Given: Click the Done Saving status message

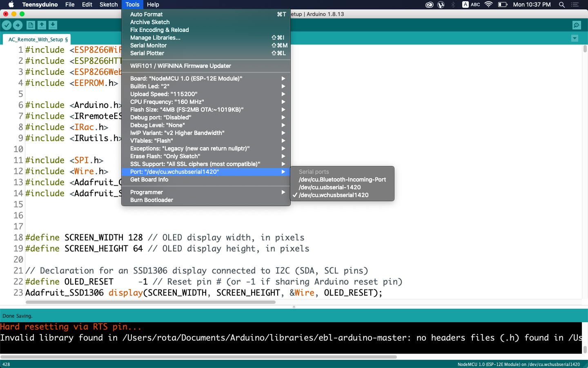Looking at the screenshot, I should (18, 316).
